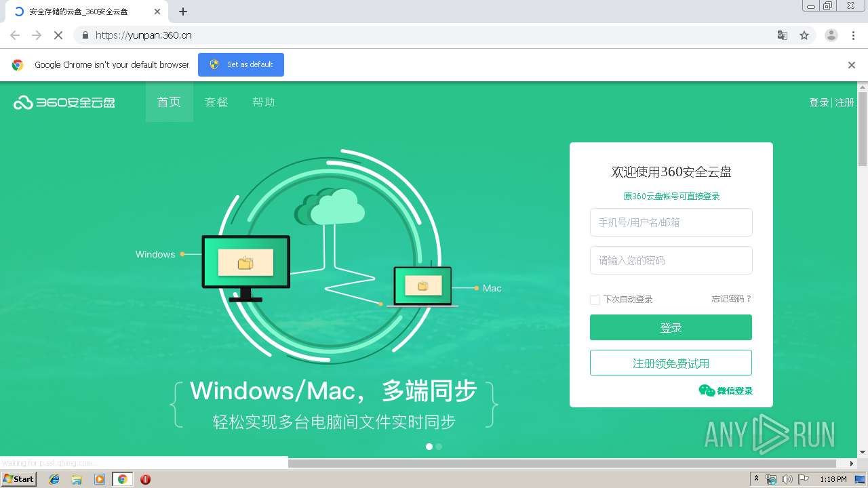
Task: Go forward in browser history
Action: pyautogui.click(x=37, y=35)
